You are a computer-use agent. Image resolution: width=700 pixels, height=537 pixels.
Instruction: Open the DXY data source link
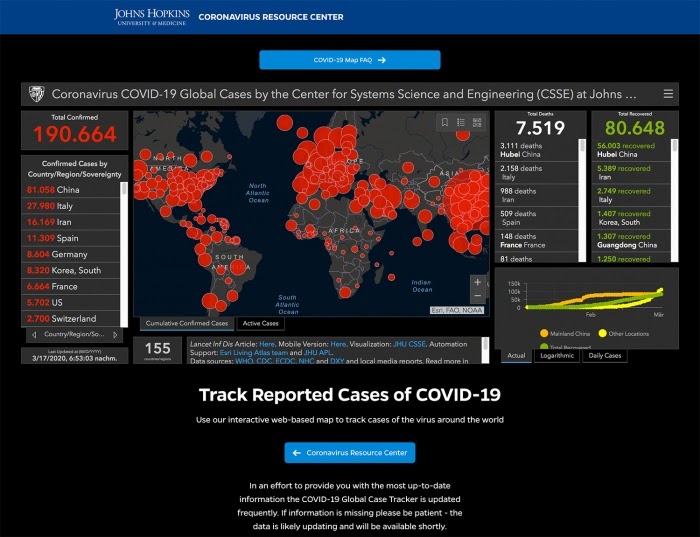pos(337,361)
